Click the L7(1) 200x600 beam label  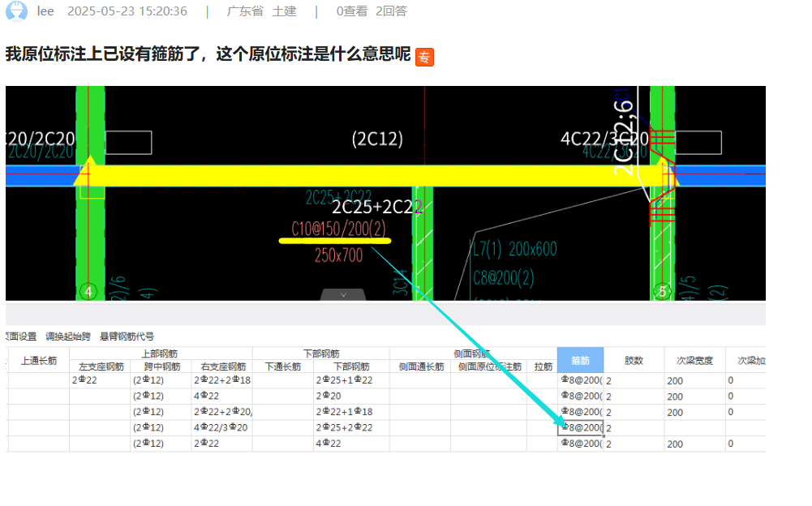tap(514, 249)
